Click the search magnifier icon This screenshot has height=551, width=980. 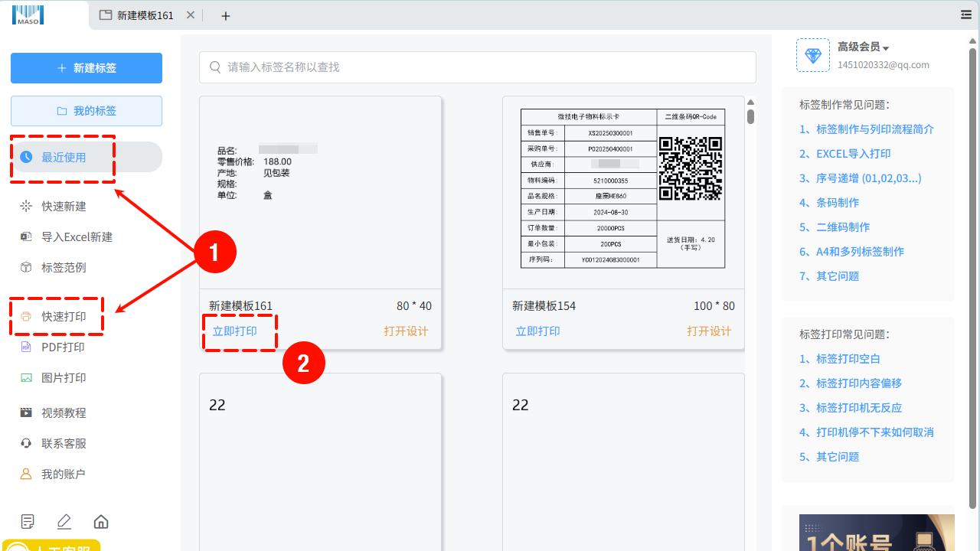[x=216, y=67]
